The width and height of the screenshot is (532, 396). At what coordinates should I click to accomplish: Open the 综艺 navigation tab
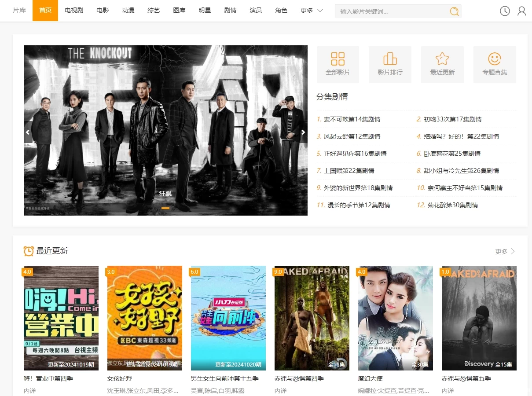[x=154, y=11]
